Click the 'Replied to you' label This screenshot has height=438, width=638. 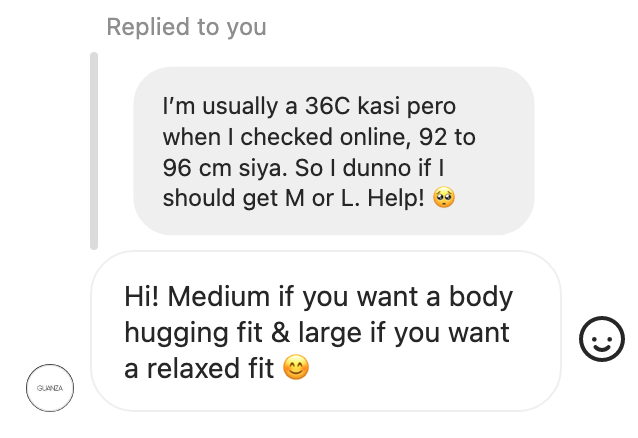click(186, 27)
